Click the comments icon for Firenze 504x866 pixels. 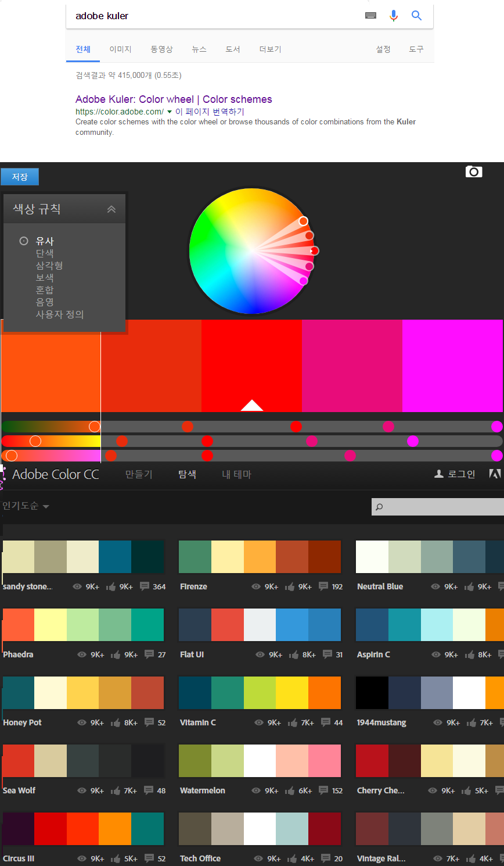[323, 586]
